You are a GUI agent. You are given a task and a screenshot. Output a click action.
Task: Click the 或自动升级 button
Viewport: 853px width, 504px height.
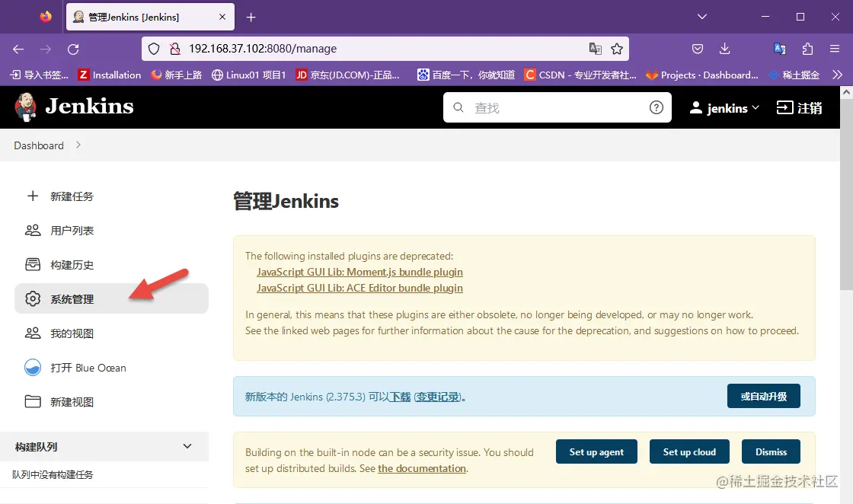764,397
